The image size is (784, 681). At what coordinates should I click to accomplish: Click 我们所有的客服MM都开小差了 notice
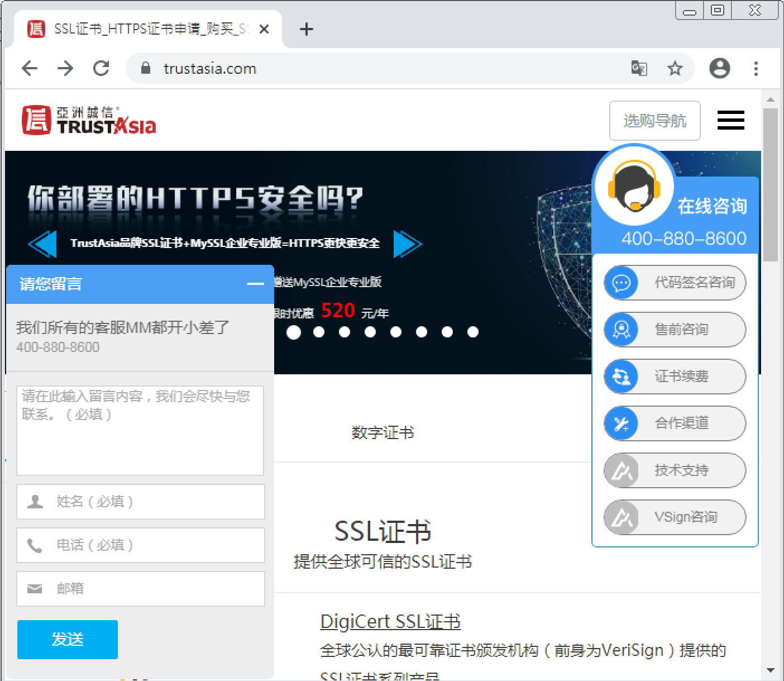(x=123, y=327)
